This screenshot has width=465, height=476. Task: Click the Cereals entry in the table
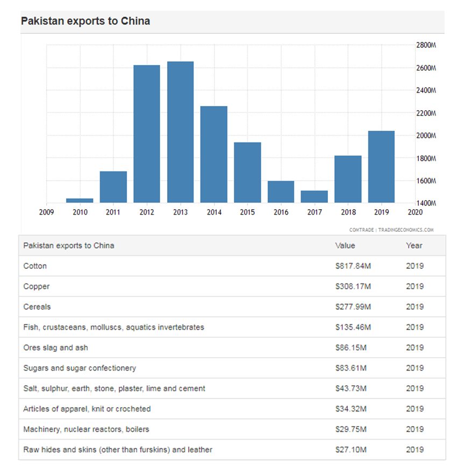coord(37,307)
